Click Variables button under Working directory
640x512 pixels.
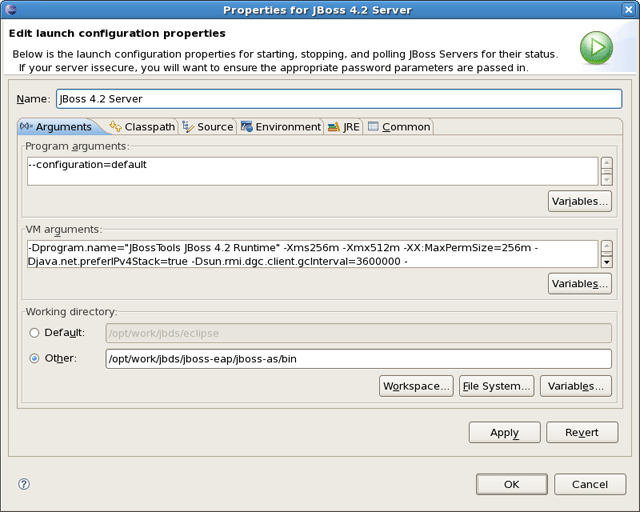pyautogui.click(x=576, y=386)
